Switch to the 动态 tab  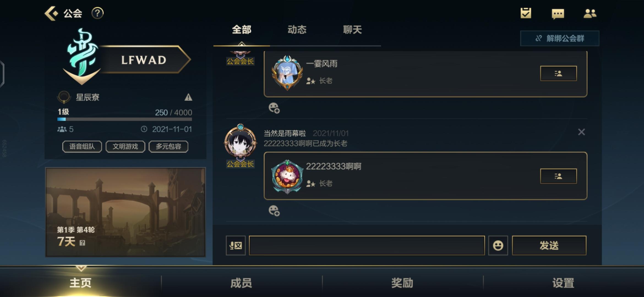click(x=297, y=30)
